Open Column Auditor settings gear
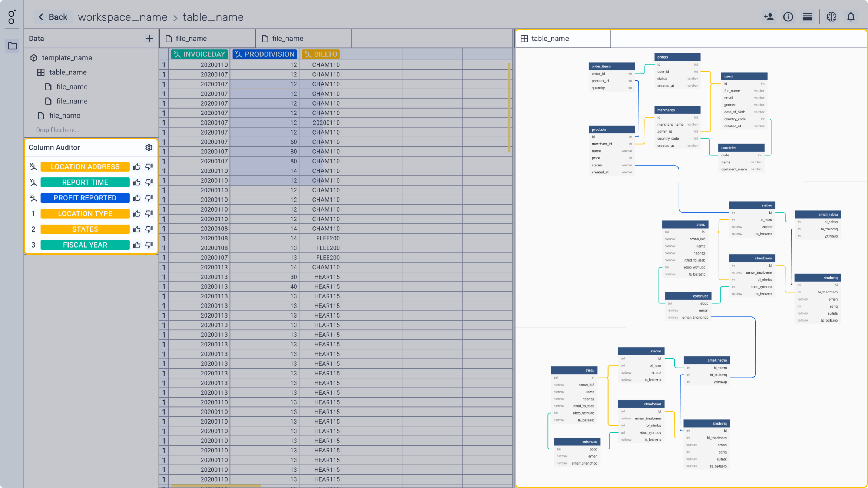The image size is (868, 488). coord(149,147)
